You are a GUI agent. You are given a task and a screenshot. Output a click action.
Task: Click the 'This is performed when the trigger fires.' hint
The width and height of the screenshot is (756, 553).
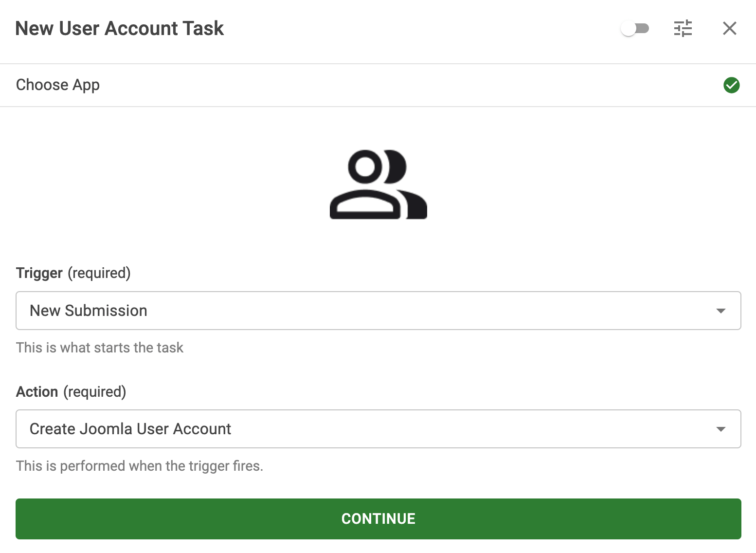[x=140, y=466]
